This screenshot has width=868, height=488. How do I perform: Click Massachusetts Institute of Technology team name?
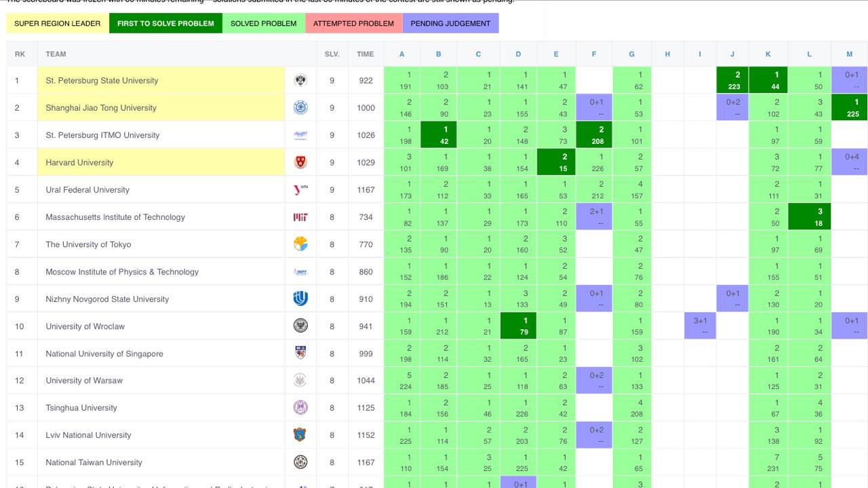coord(115,217)
